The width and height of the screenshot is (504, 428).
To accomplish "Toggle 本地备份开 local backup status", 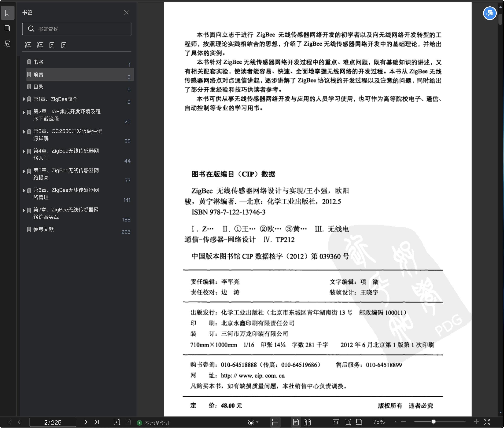I will (x=154, y=423).
